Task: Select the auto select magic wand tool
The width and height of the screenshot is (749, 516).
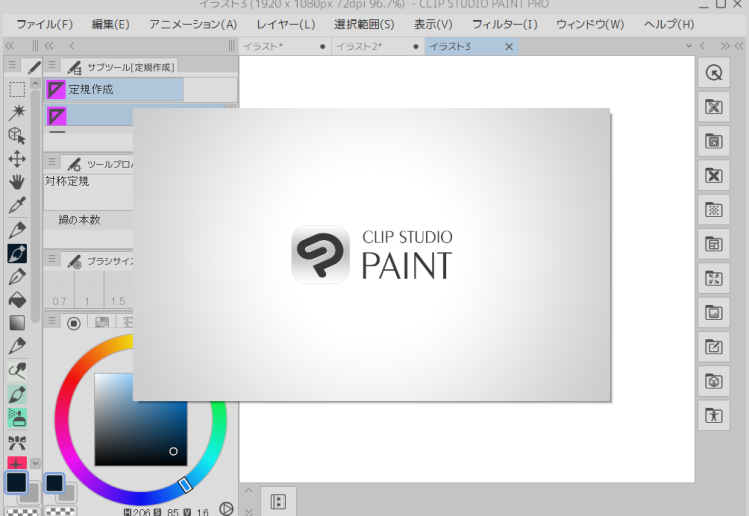Action: 17,112
